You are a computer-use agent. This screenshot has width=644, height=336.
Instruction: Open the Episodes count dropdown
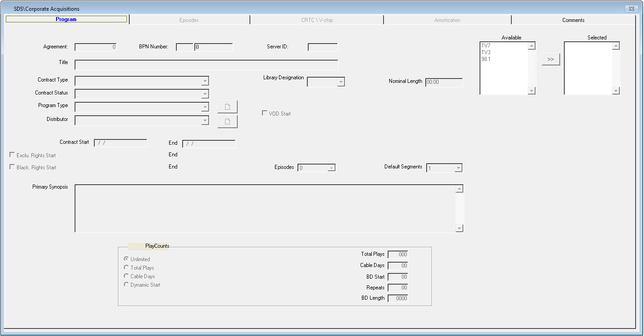331,168
